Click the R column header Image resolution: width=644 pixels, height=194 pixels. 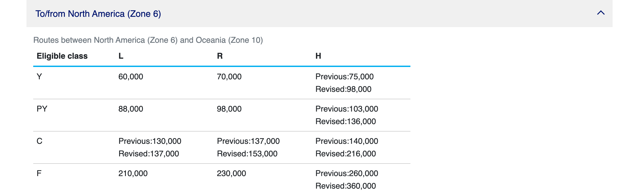click(x=219, y=56)
